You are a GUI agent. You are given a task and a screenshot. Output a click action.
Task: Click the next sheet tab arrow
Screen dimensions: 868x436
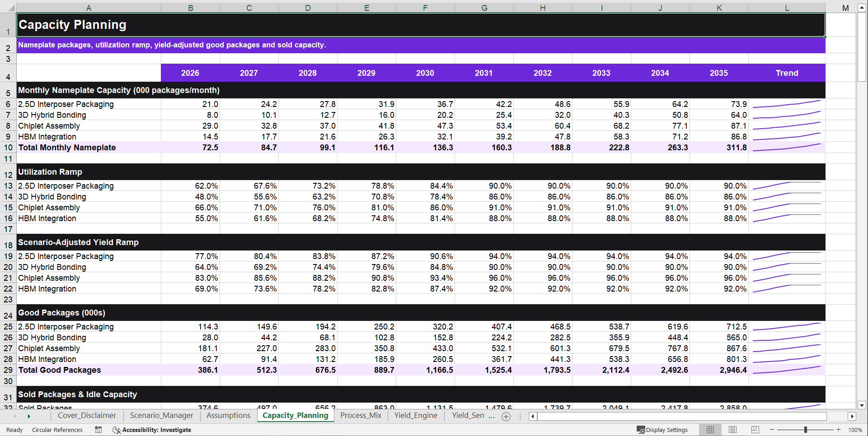pyautogui.click(x=29, y=416)
